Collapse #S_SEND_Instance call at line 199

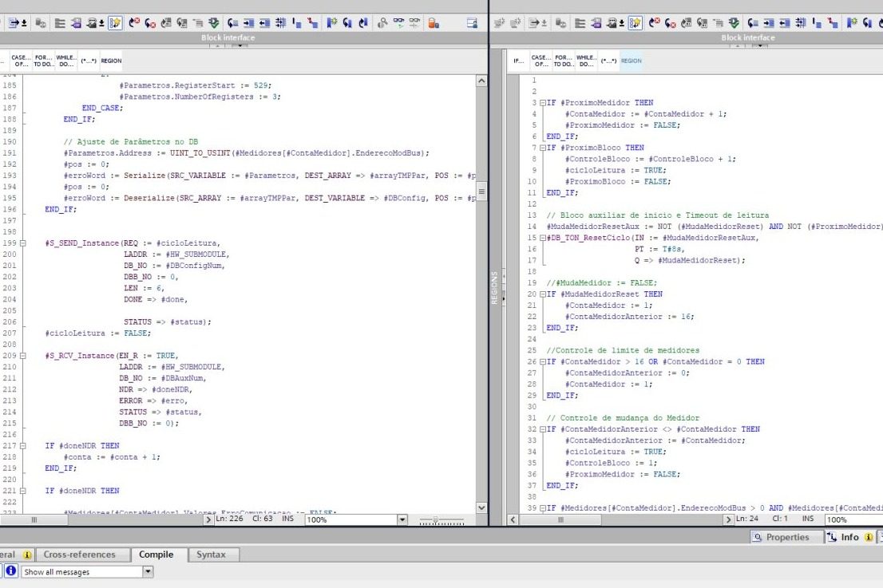[23, 243]
